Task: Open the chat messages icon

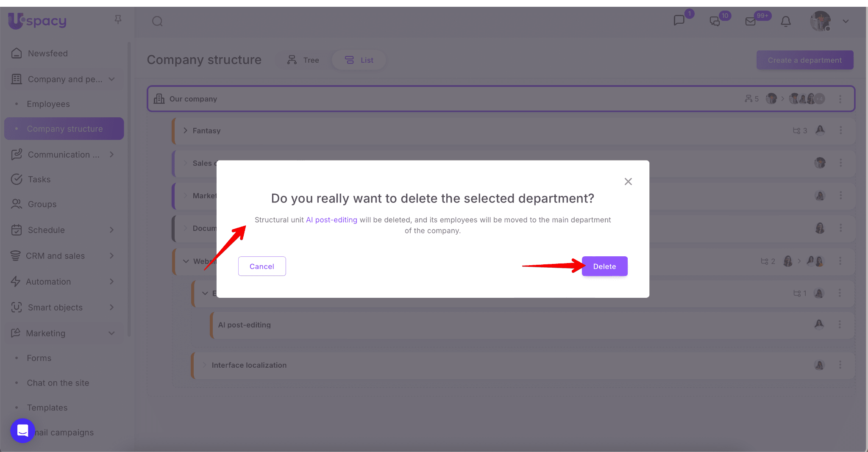Action: click(679, 21)
